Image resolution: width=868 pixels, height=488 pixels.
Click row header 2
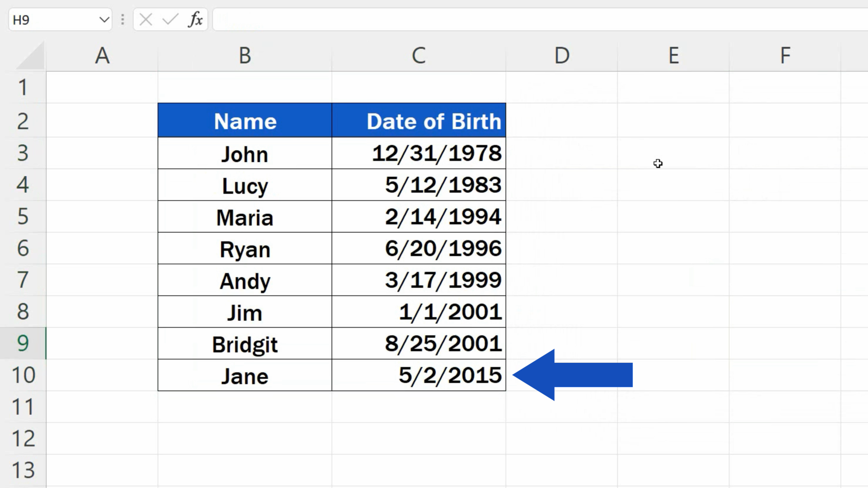click(24, 120)
